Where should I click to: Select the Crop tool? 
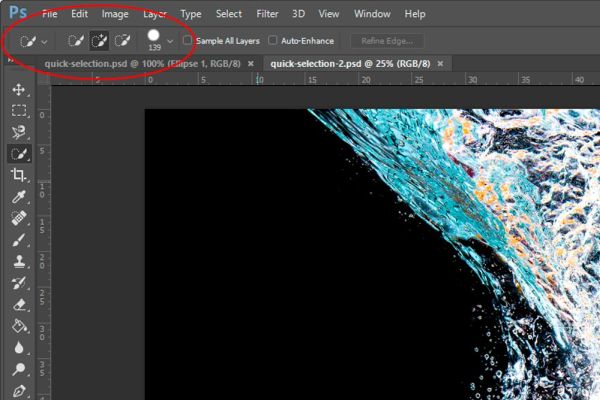pos(18,175)
